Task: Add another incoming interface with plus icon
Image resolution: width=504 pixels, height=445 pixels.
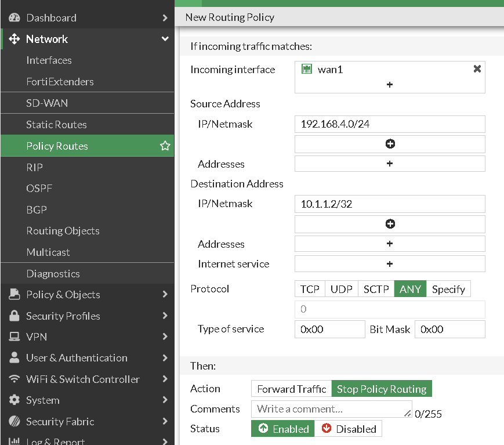Action: click(390, 85)
